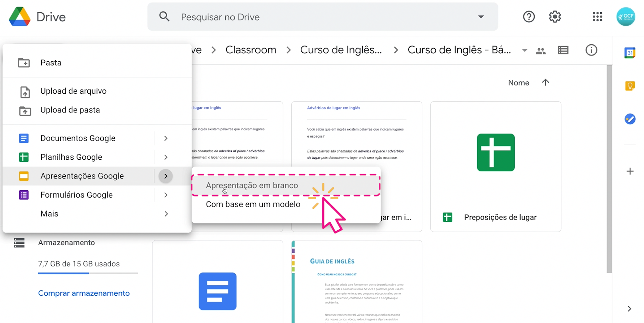Click the Upload de arquivo file icon
Screen dimensions: 644x323
pyautogui.click(x=25, y=92)
